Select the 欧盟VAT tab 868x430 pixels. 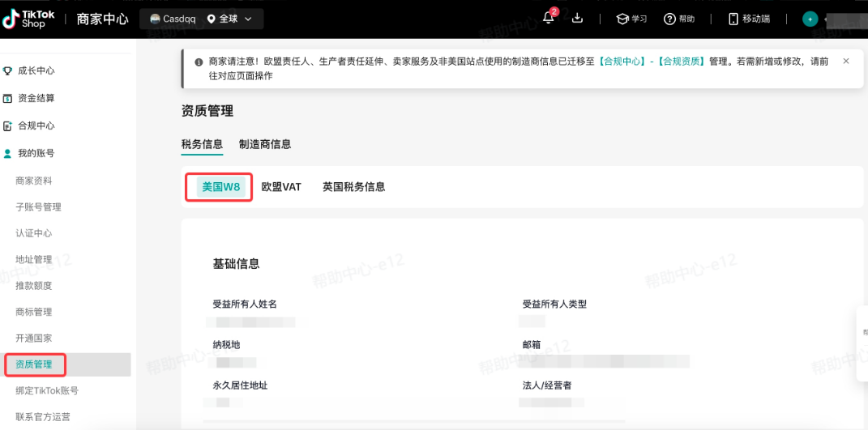click(281, 187)
